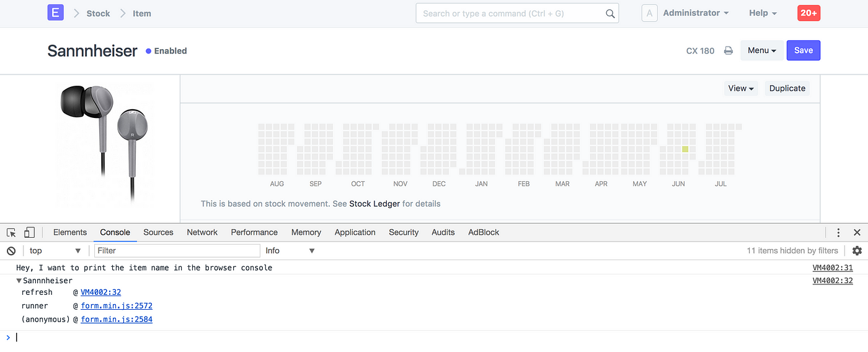Click the search magnifier icon
Screen dimensions: 868x352
click(610, 13)
